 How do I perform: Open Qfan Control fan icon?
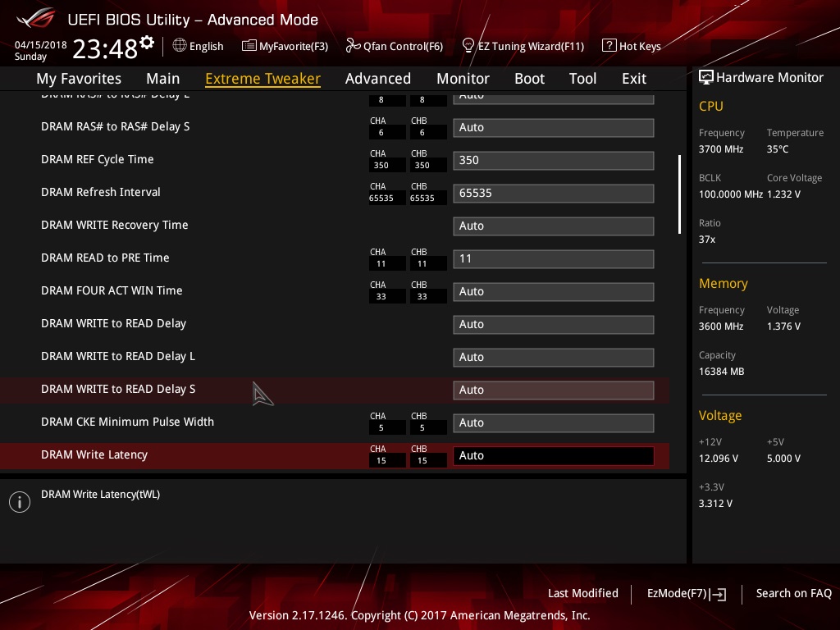click(x=353, y=46)
